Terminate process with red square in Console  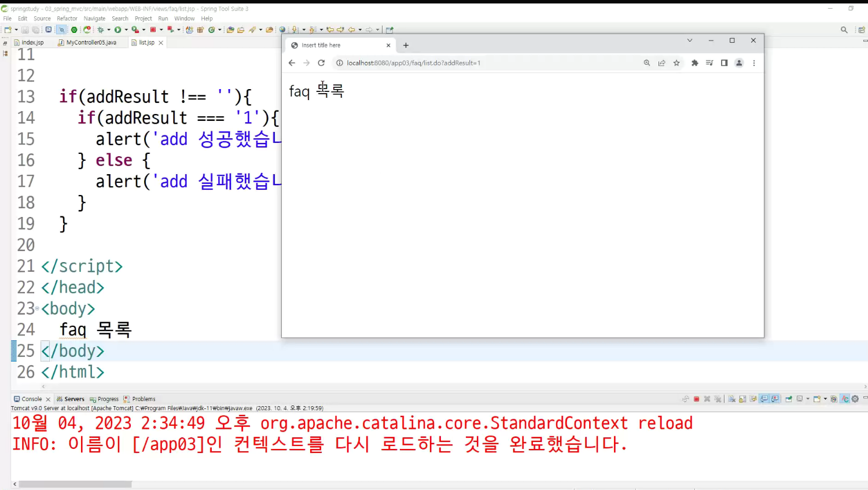[696, 399]
